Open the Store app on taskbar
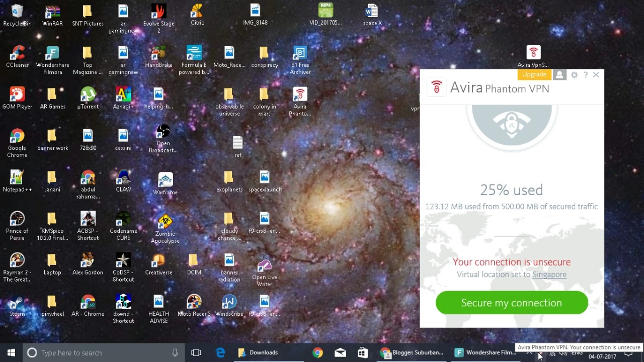 click(363, 352)
